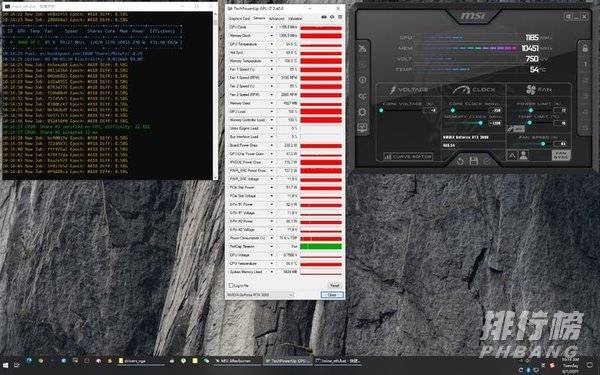Click the miner console window scrollbar

[215, 95]
